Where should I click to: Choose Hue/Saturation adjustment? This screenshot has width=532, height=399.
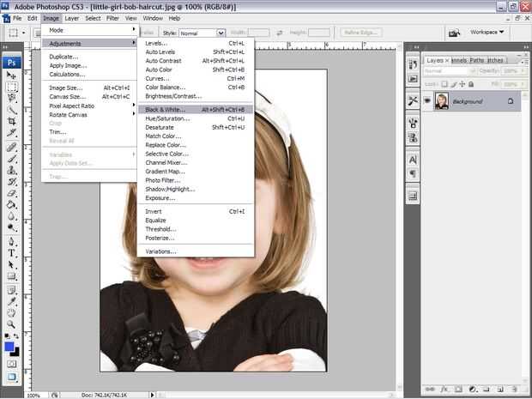pos(196,118)
